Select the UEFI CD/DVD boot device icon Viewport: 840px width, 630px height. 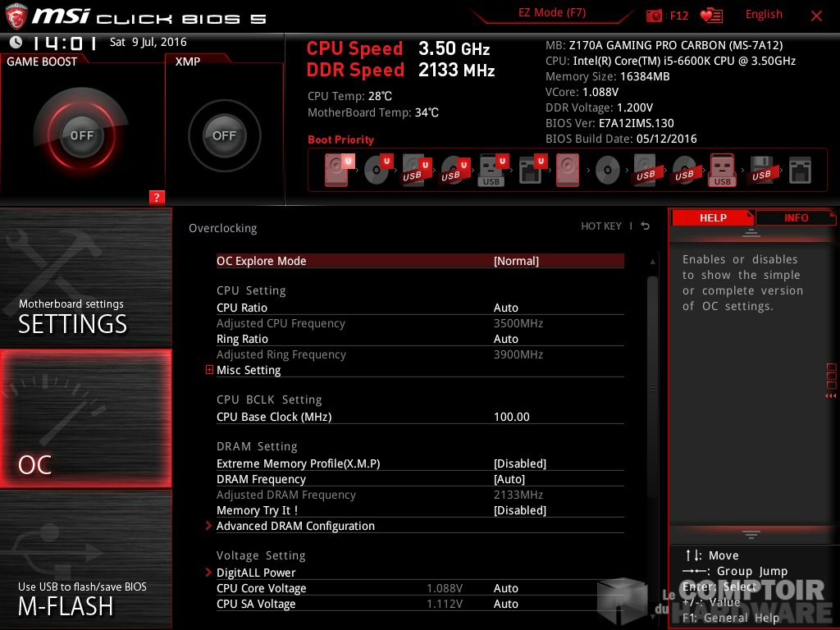[x=378, y=170]
